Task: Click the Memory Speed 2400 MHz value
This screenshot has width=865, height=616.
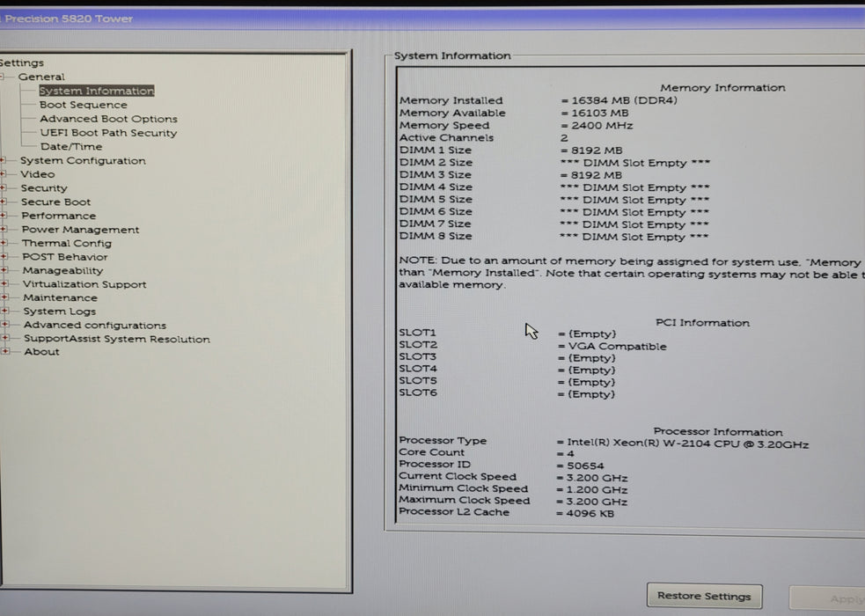Action: click(x=597, y=126)
